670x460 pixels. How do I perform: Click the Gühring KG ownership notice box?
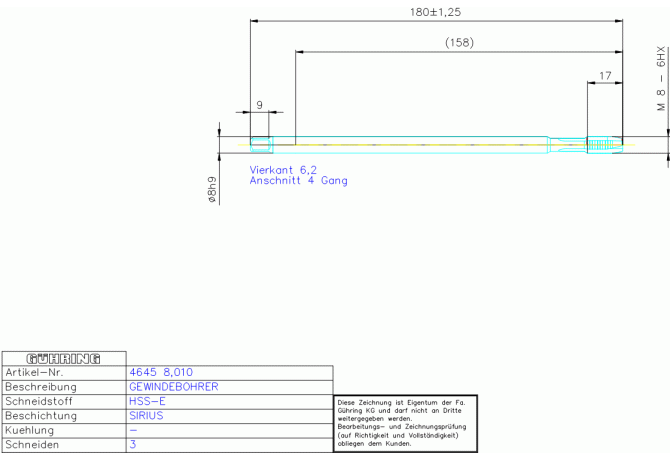pos(405,422)
